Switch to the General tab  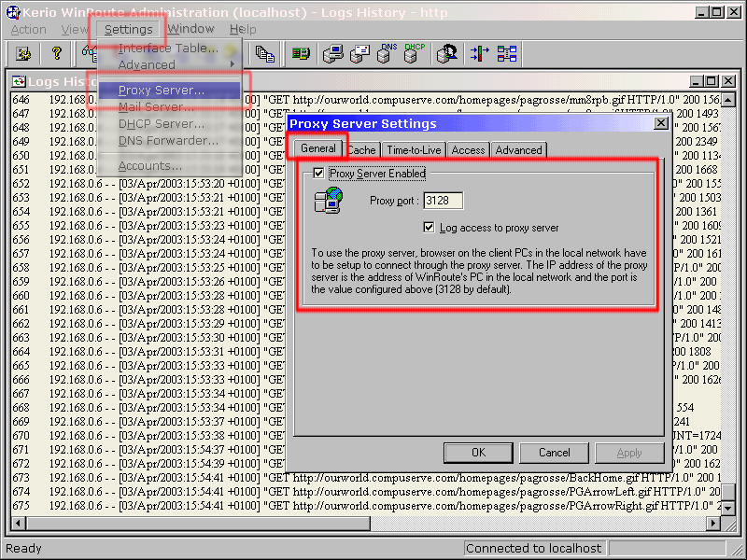[317, 148]
